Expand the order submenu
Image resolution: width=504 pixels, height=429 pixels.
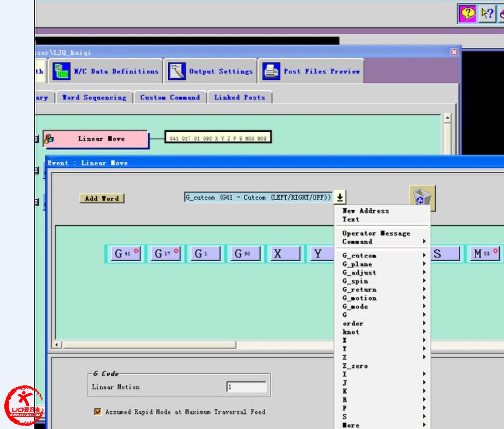coord(382,323)
